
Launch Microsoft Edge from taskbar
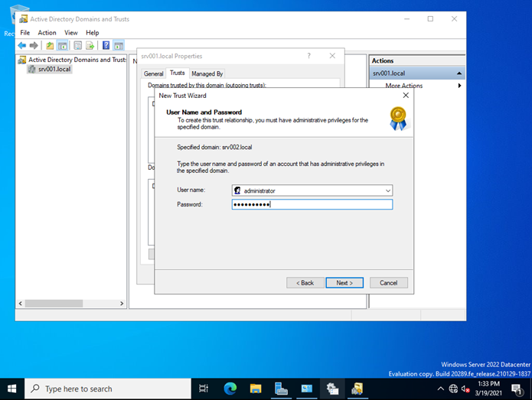(230, 389)
